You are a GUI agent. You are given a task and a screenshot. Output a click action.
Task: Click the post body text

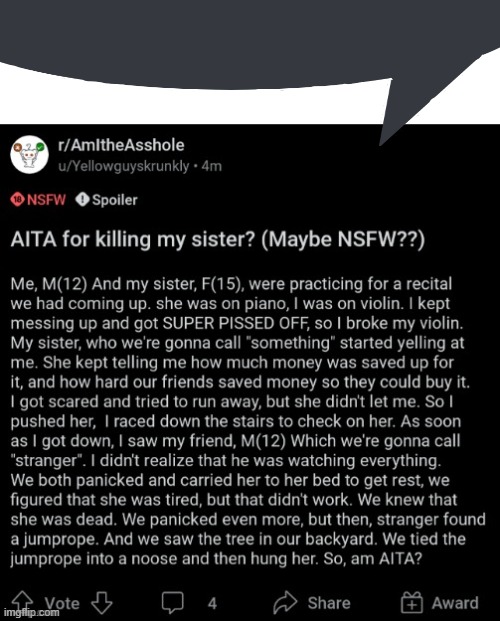pyautogui.click(x=248, y=421)
